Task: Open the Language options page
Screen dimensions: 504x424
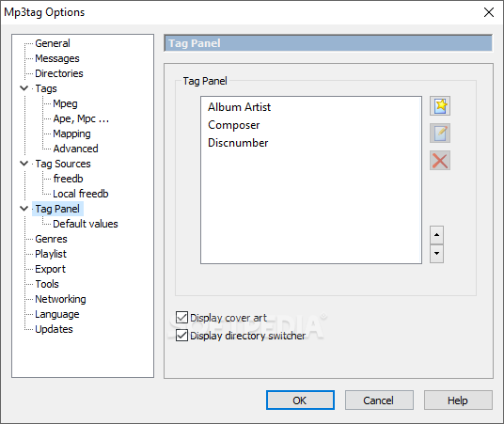Action: pyautogui.click(x=57, y=314)
